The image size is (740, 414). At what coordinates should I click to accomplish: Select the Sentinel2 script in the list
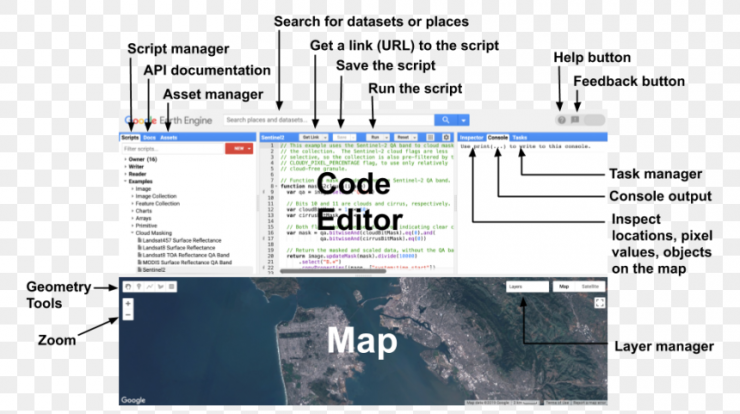[153, 270]
